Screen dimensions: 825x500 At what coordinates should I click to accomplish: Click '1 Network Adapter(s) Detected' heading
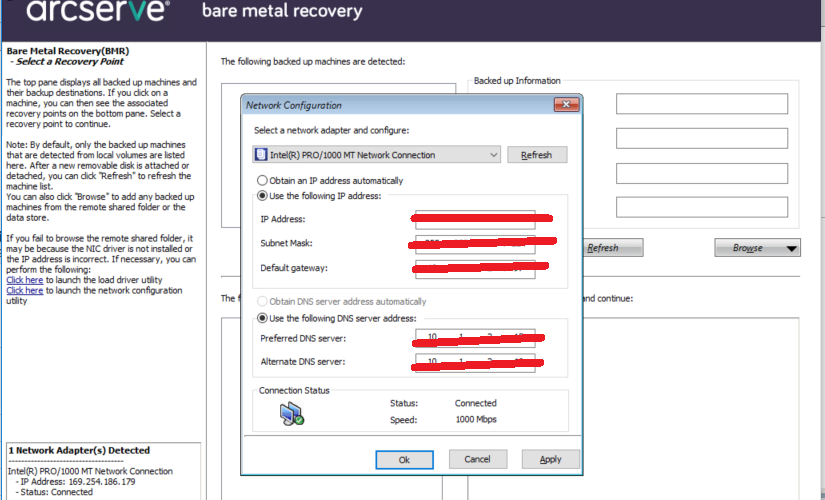[x=79, y=451]
